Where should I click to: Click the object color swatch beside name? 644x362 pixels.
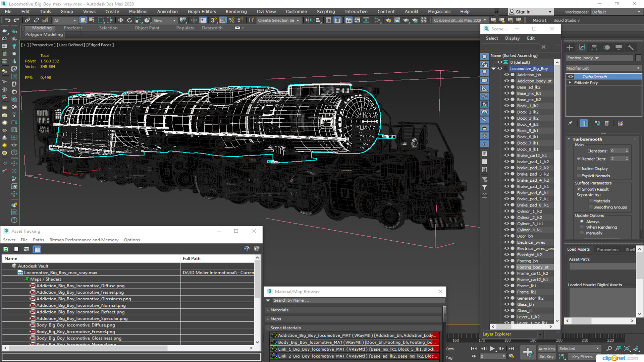click(x=638, y=58)
